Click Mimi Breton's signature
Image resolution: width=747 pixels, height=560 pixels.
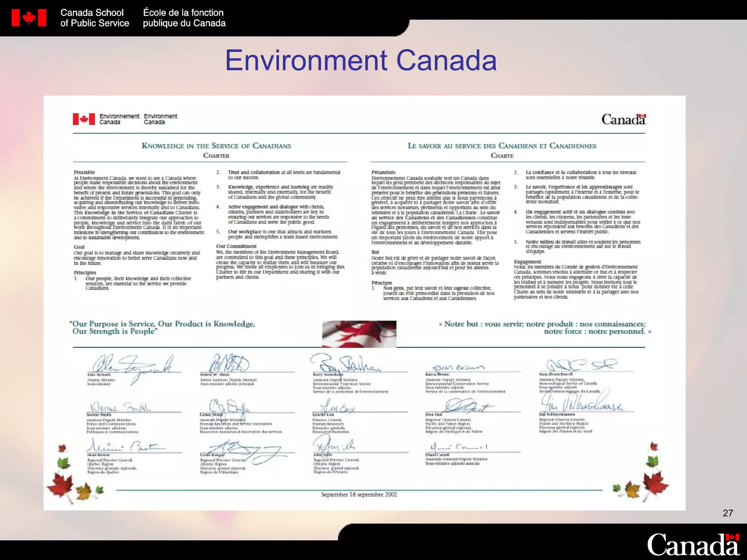(x=125, y=446)
